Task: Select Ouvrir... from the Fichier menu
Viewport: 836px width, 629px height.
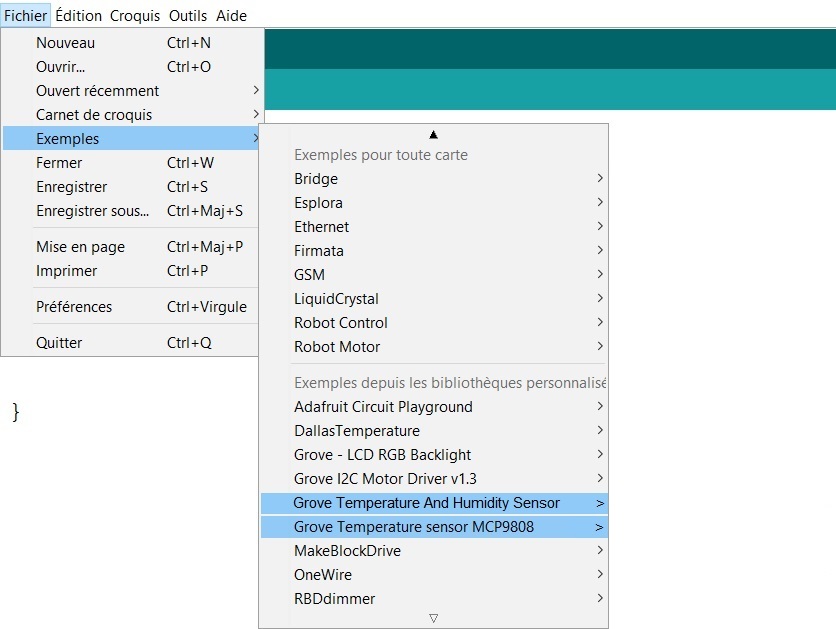Action: [x=132, y=67]
